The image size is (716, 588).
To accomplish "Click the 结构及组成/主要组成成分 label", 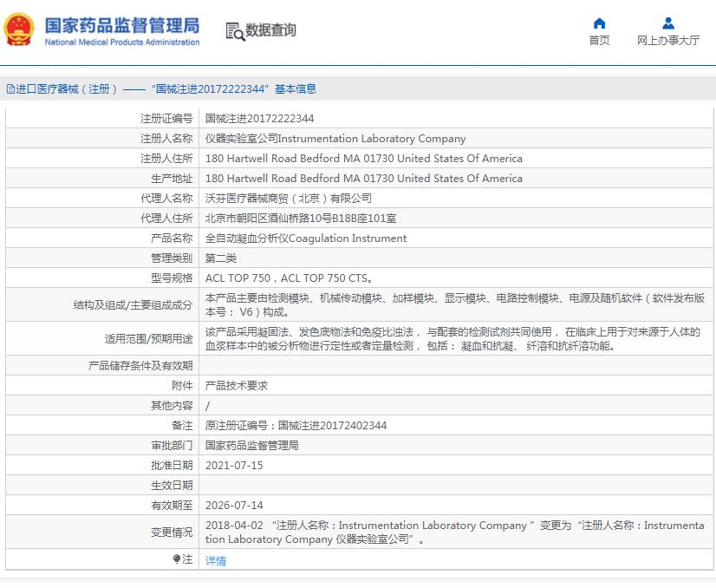I will [133, 305].
